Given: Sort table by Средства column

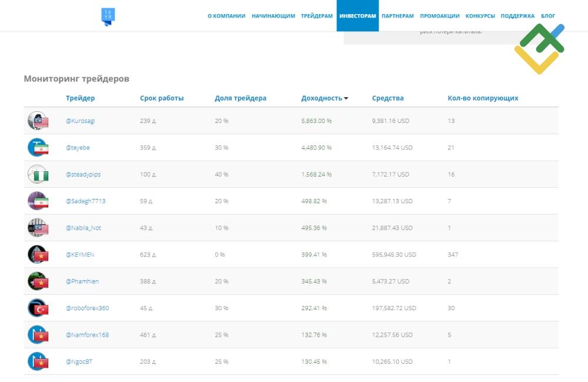Looking at the screenshot, I should click(387, 98).
